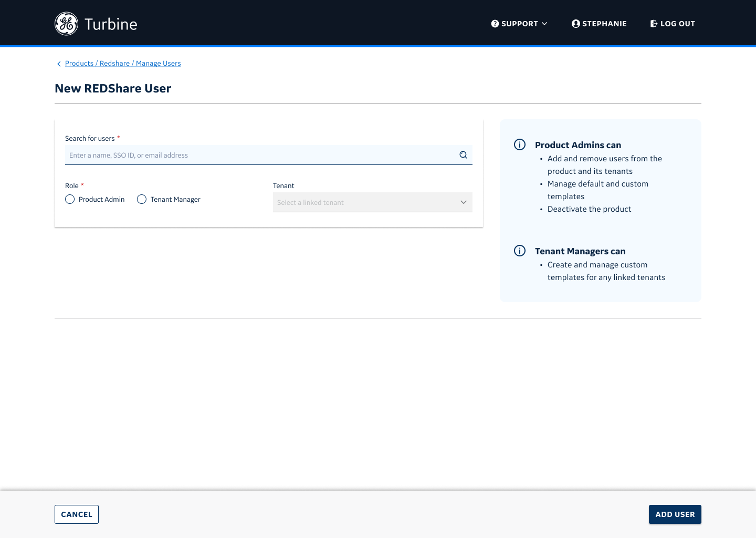Click the Tenant dropdown chevron arrow
756x538 pixels.
click(463, 202)
